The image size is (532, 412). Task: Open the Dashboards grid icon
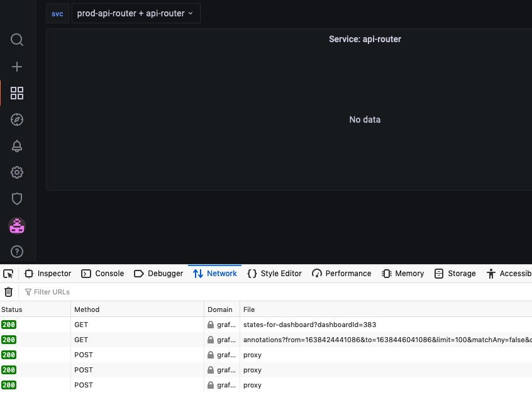click(x=16, y=92)
